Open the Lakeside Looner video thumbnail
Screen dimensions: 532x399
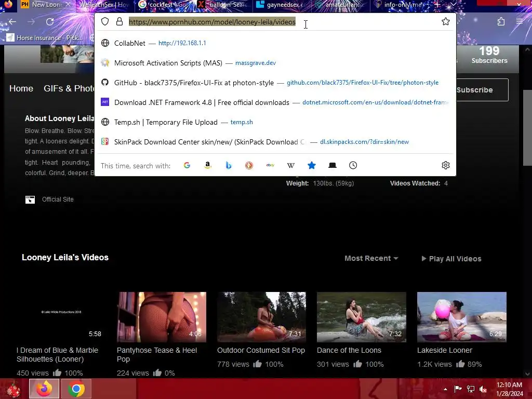click(x=461, y=317)
